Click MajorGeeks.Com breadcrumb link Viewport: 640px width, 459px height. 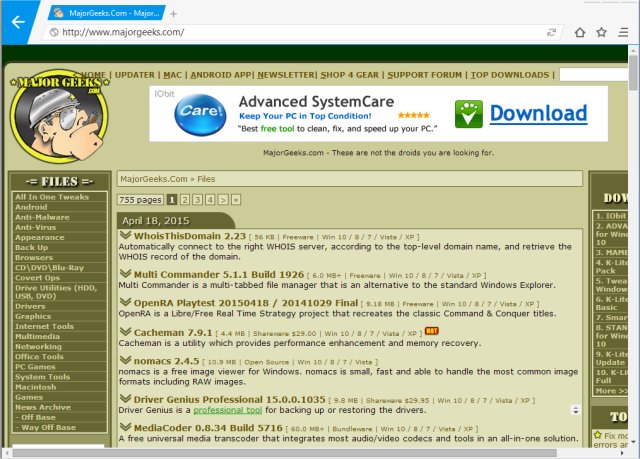[x=154, y=179]
